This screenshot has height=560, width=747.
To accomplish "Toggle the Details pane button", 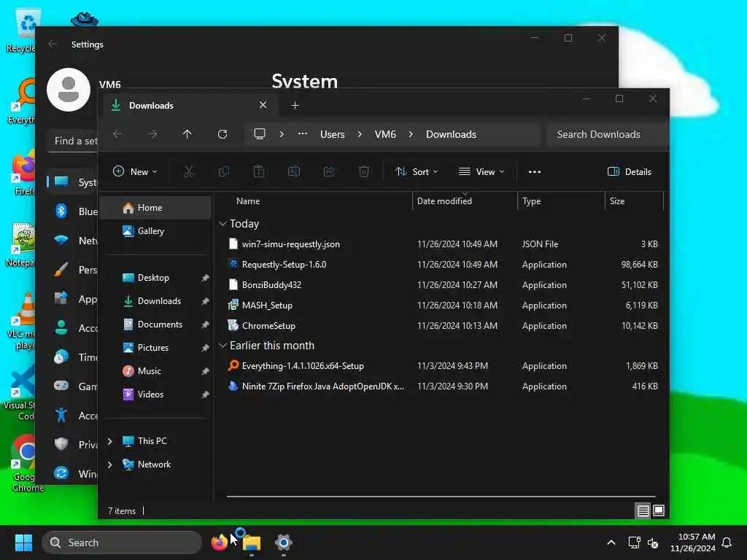I will (x=630, y=172).
